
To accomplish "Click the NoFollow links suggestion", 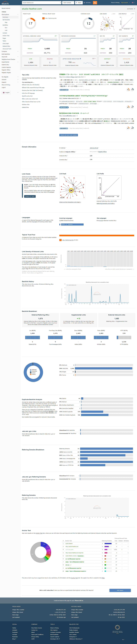I will 26,105.
